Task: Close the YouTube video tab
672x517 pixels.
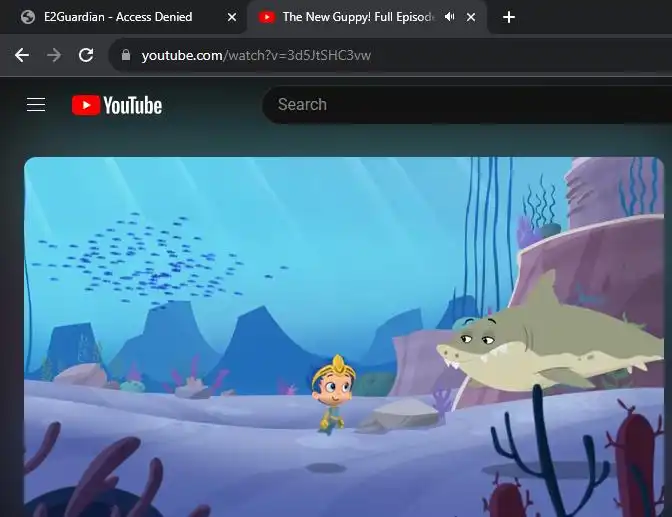Action: click(x=471, y=17)
